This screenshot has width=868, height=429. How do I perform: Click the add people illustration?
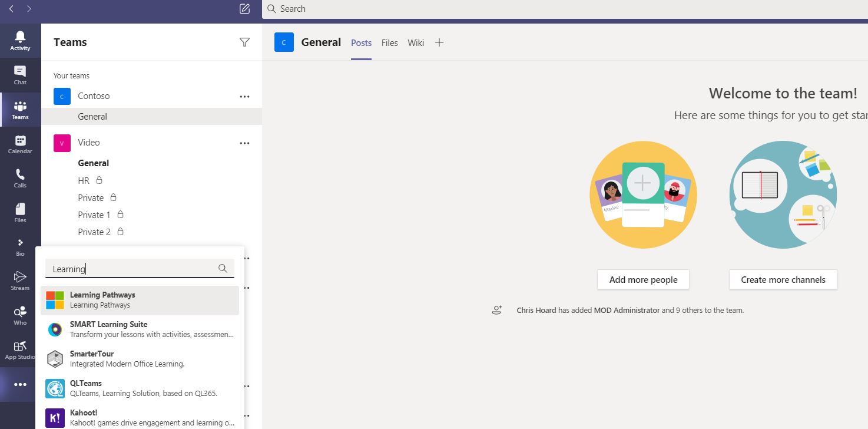click(x=643, y=194)
